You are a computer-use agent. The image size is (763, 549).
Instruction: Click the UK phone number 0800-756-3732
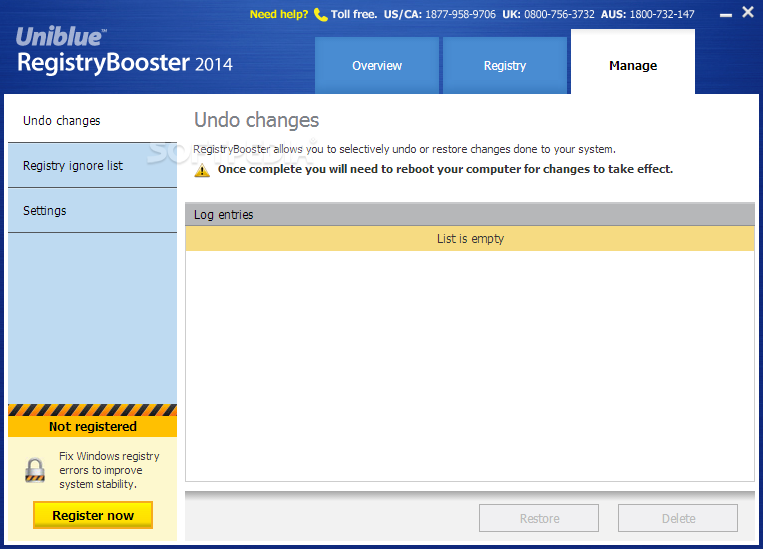(x=559, y=15)
